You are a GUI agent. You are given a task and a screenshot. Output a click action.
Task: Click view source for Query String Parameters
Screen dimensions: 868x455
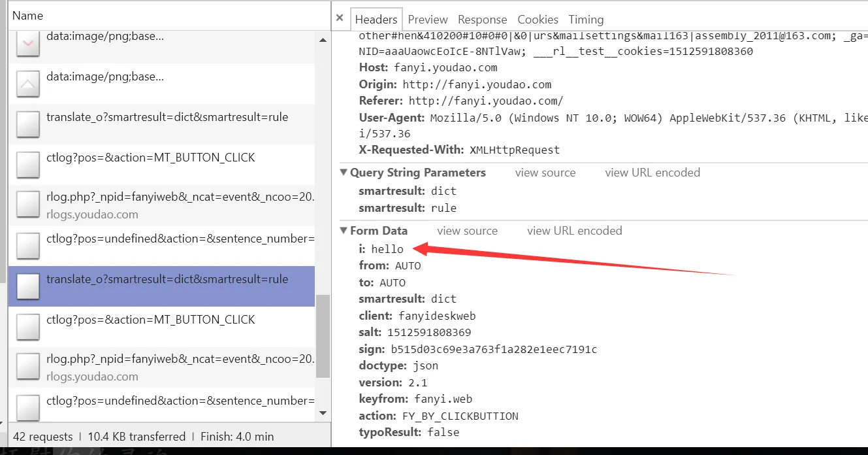[545, 173]
